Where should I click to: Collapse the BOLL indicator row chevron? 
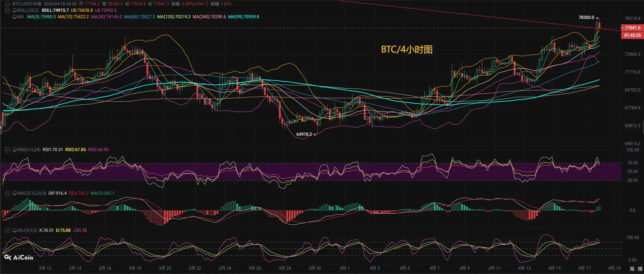[7, 10]
